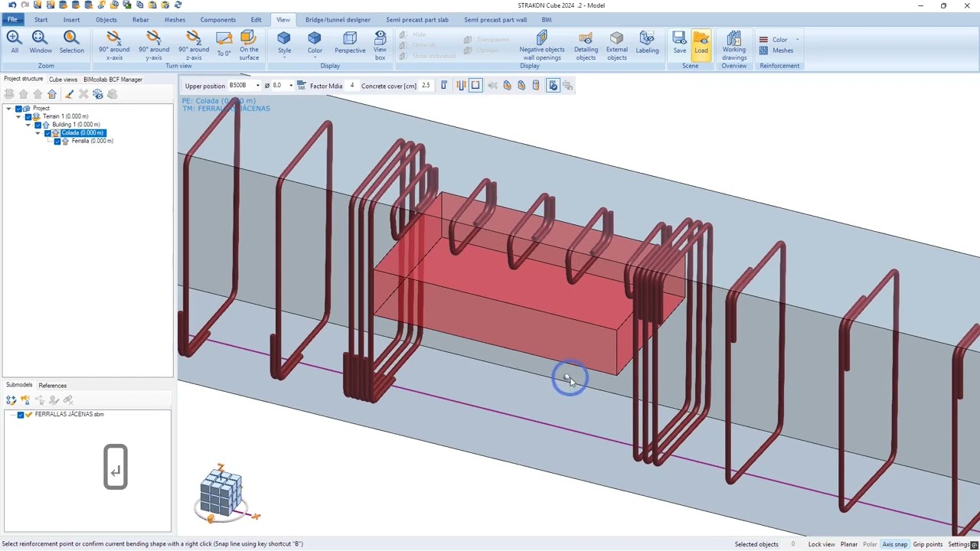980x551 pixels.
Task: Switch to Perspective display
Action: [350, 43]
